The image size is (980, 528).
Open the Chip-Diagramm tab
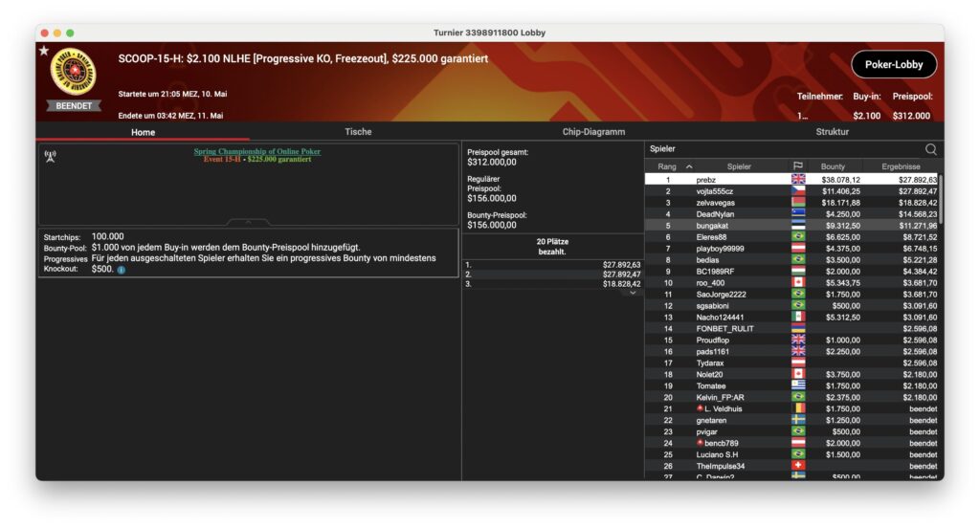pyautogui.click(x=593, y=132)
